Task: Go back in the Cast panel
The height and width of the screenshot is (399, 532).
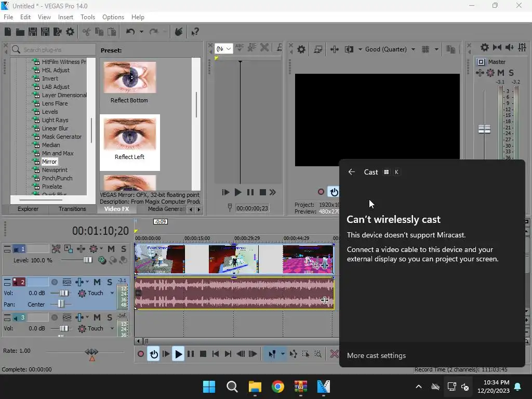Action: [x=352, y=172]
